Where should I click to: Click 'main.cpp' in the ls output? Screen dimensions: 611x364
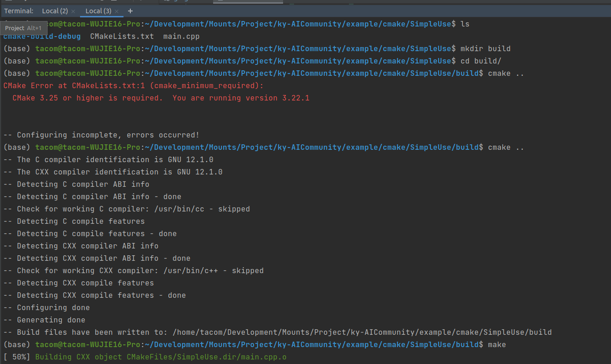181,36
